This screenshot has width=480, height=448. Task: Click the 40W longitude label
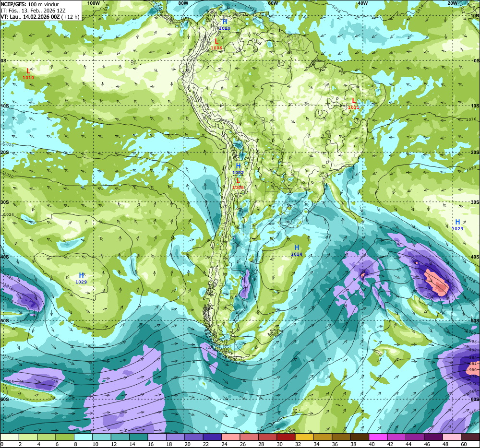coord(362,3)
